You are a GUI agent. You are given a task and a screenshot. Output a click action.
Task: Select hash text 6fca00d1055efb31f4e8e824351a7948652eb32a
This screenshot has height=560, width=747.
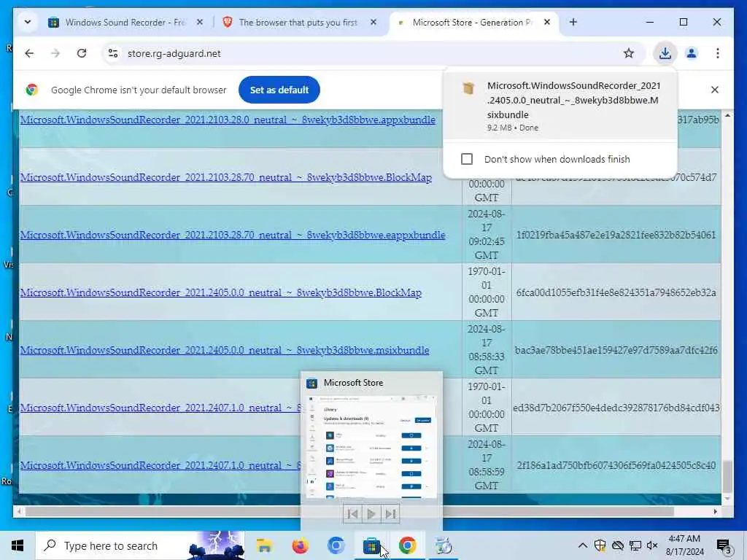[x=616, y=292]
